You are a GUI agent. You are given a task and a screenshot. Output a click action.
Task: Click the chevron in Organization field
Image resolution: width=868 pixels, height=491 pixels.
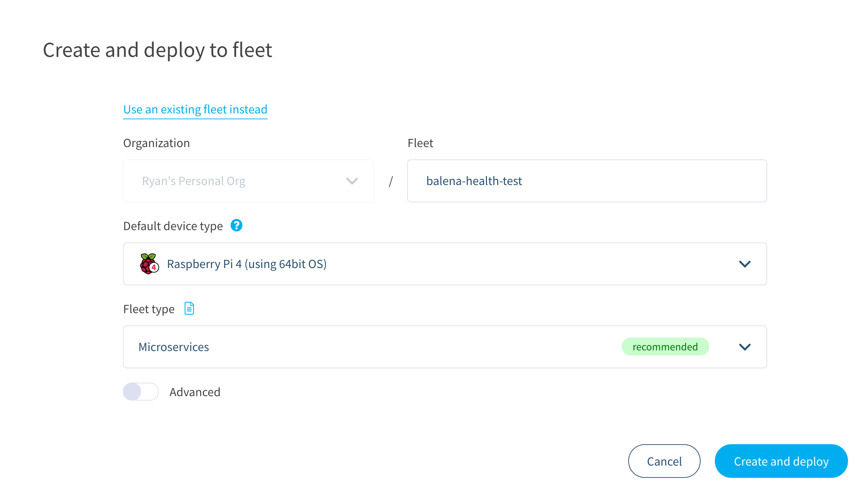click(x=352, y=181)
